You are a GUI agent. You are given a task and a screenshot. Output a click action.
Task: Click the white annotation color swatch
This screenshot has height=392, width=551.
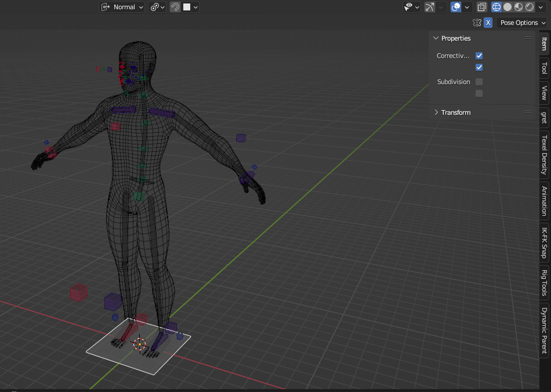point(186,7)
